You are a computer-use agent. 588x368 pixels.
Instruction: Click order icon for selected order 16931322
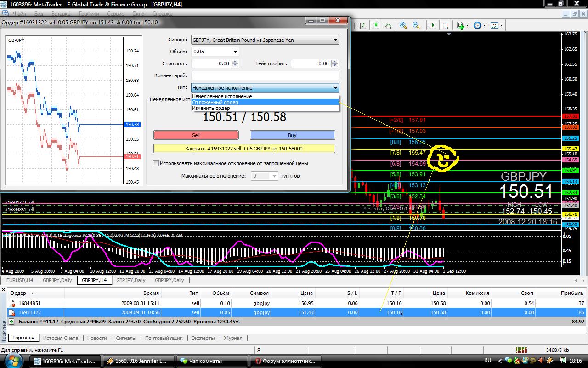[11, 312]
